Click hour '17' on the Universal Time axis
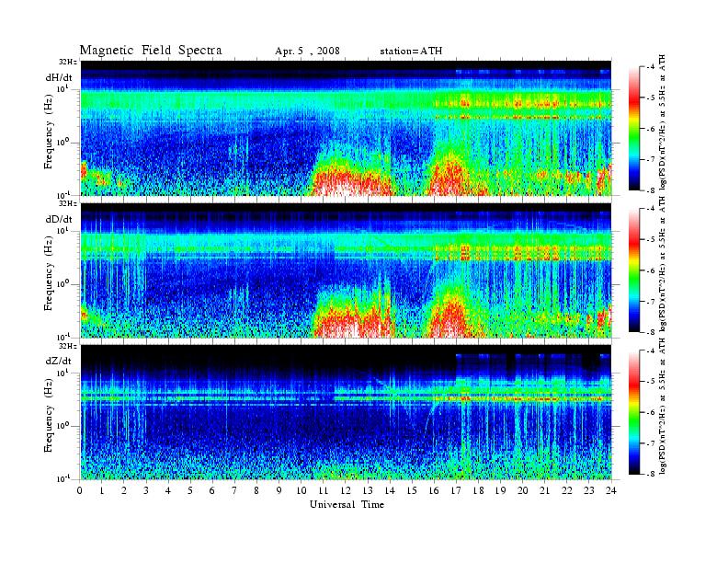Viewport: 728px width, 563px height. click(x=456, y=490)
